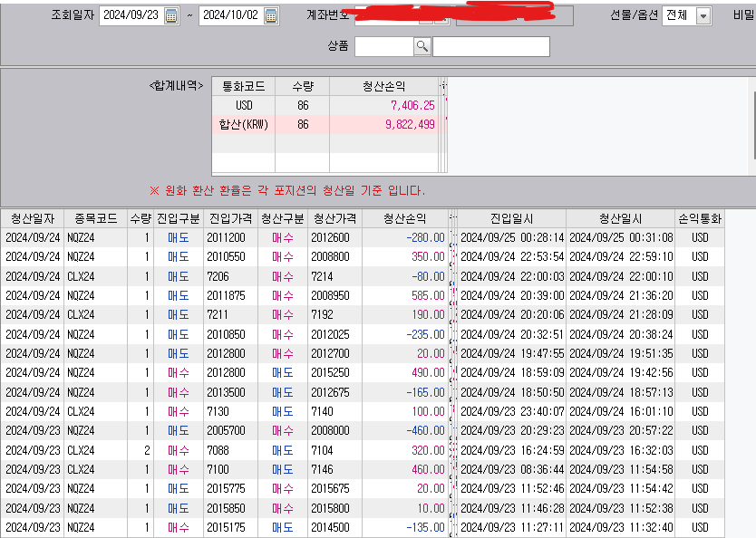Open the start date calendar picker
756x538 pixels.
[171, 16]
